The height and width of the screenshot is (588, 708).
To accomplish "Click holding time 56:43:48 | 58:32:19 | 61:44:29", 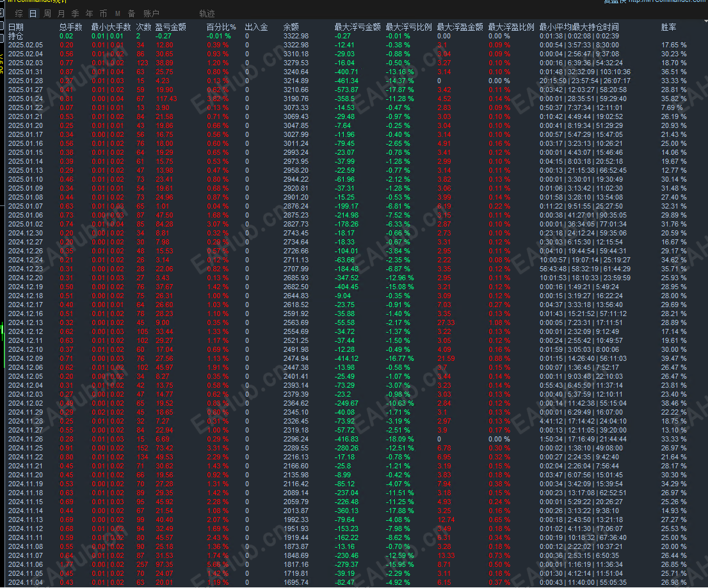I will (585, 269).
